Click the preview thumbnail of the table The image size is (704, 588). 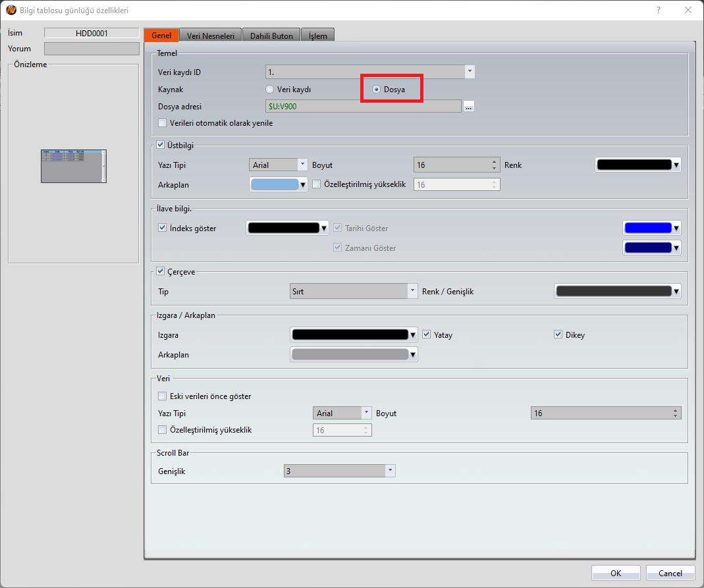pyautogui.click(x=73, y=166)
